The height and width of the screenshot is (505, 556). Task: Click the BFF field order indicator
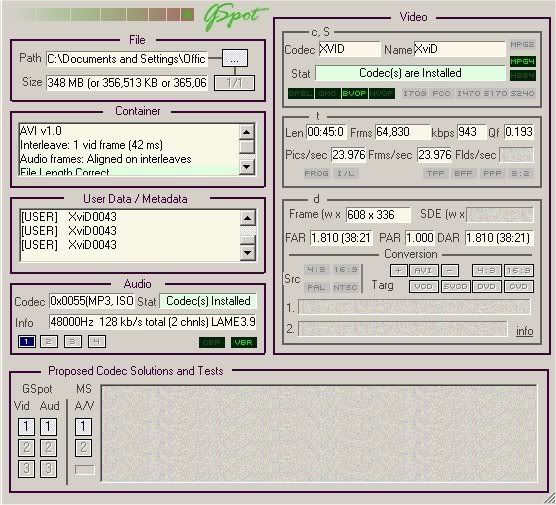[x=463, y=173]
